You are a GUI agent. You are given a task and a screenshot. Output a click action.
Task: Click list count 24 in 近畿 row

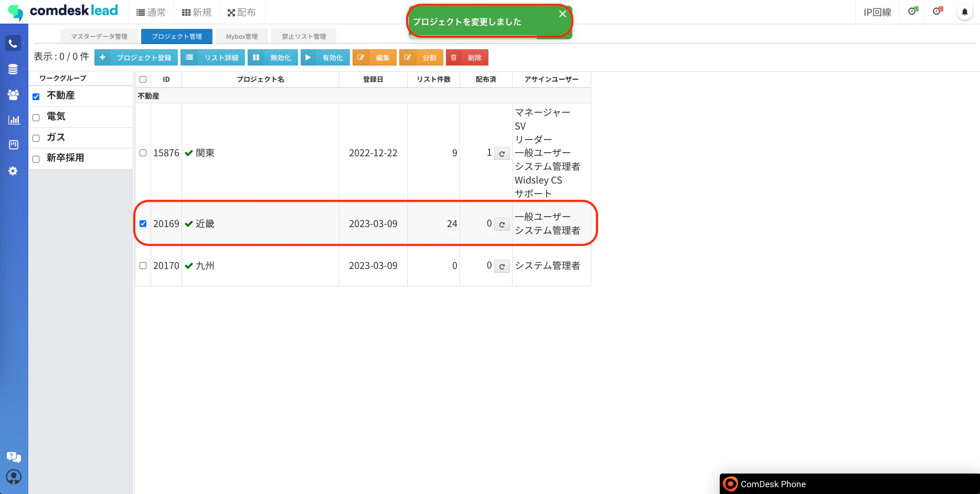(x=452, y=224)
